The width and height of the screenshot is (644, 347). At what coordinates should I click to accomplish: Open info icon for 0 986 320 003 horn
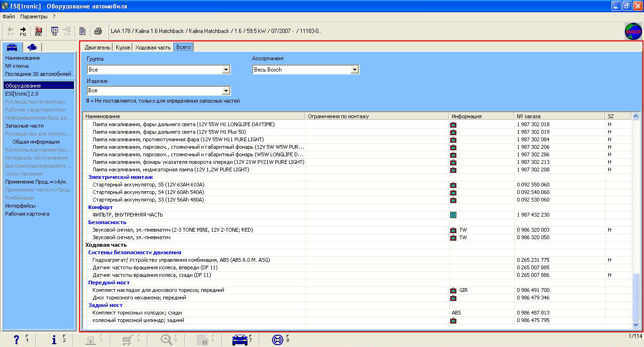(x=453, y=230)
